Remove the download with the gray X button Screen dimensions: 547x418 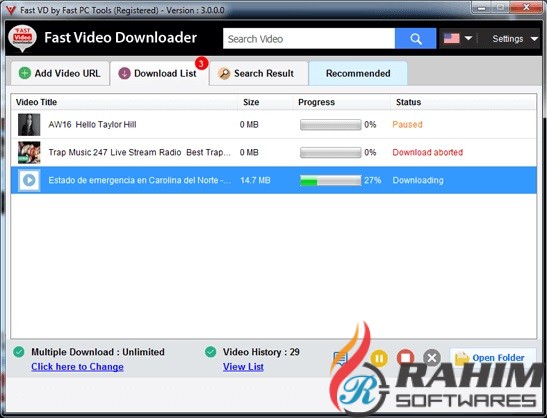432,358
